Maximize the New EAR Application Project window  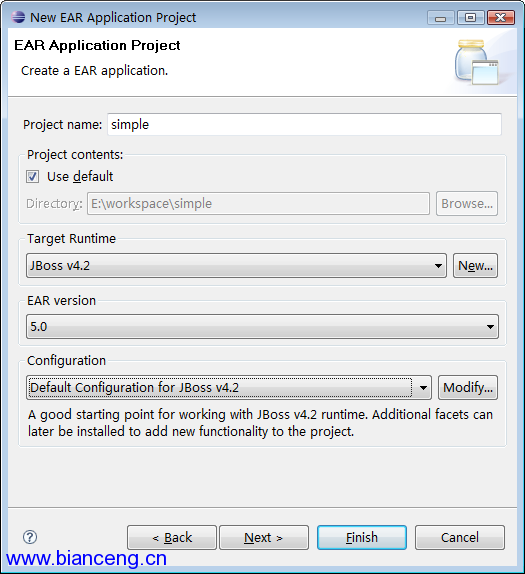(470, 18)
